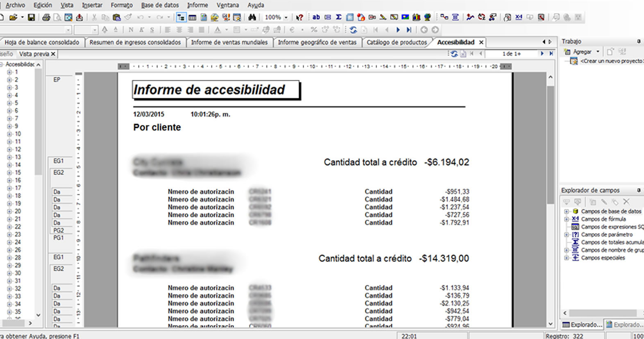Expand Campos de fórmula tree node
Viewport: 644px width, 339px height.
567,219
